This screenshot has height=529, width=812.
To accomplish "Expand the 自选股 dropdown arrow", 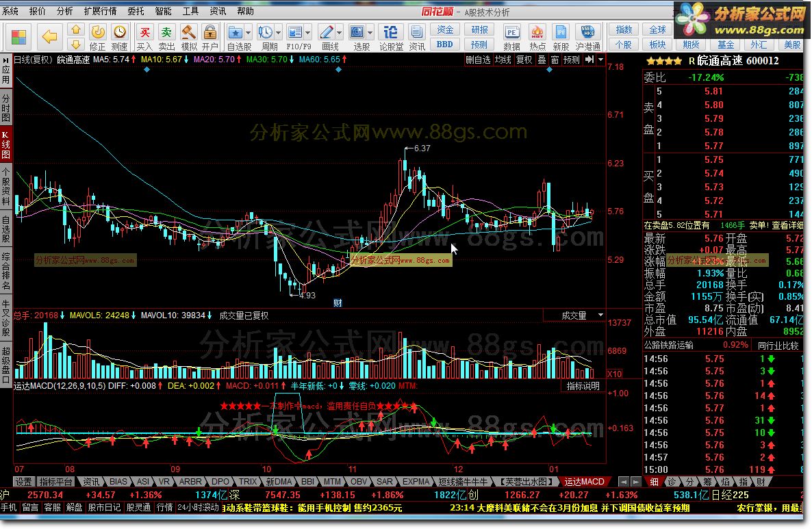I will [248, 33].
